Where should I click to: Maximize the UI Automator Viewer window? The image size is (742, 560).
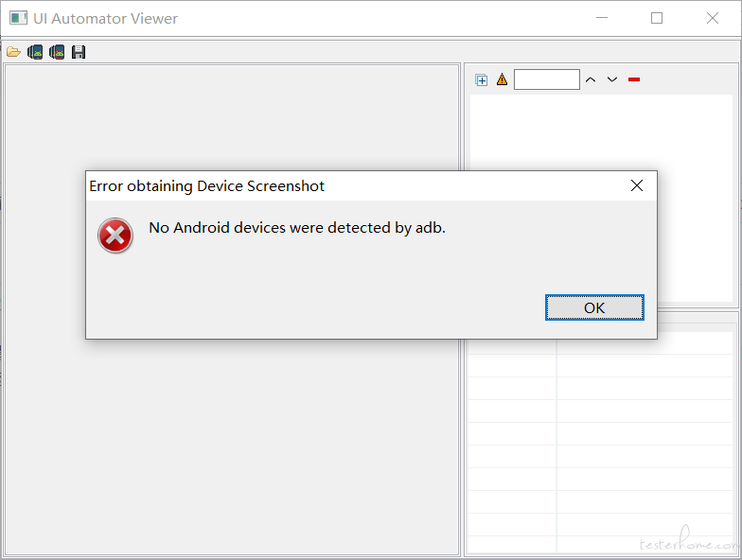[x=657, y=18]
